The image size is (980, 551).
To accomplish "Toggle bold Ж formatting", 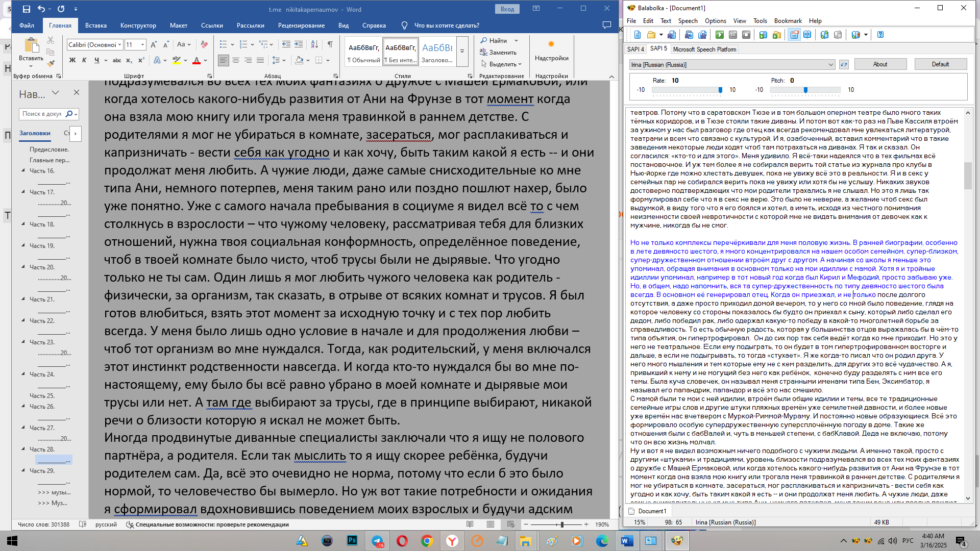I will click(72, 60).
